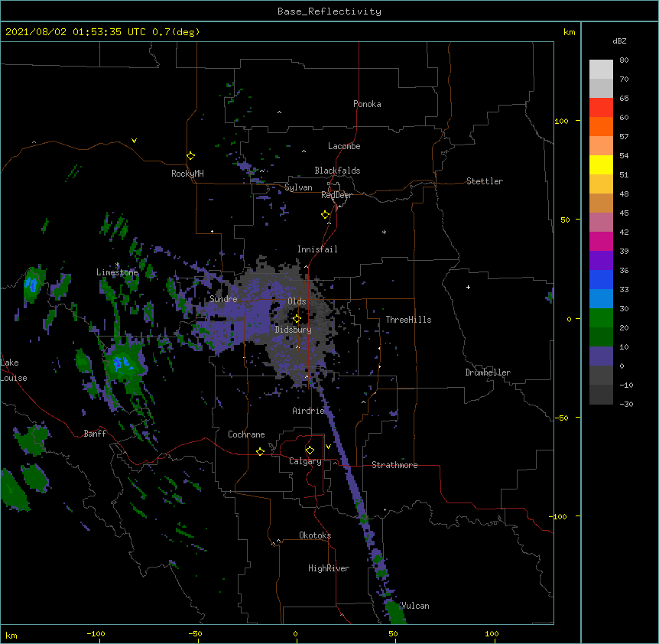This screenshot has width=659, height=644.
Task: Click the yellow V marker east of Calgary
Action: pos(328,447)
